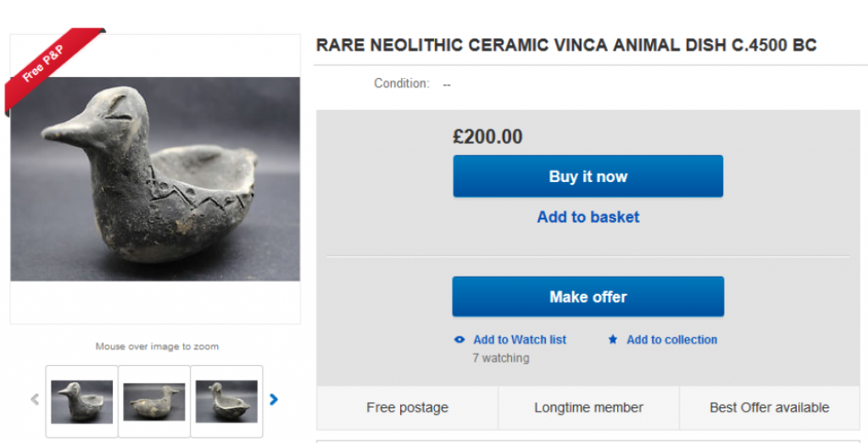
Task: Click Add to Watch list link
Action: (x=519, y=340)
